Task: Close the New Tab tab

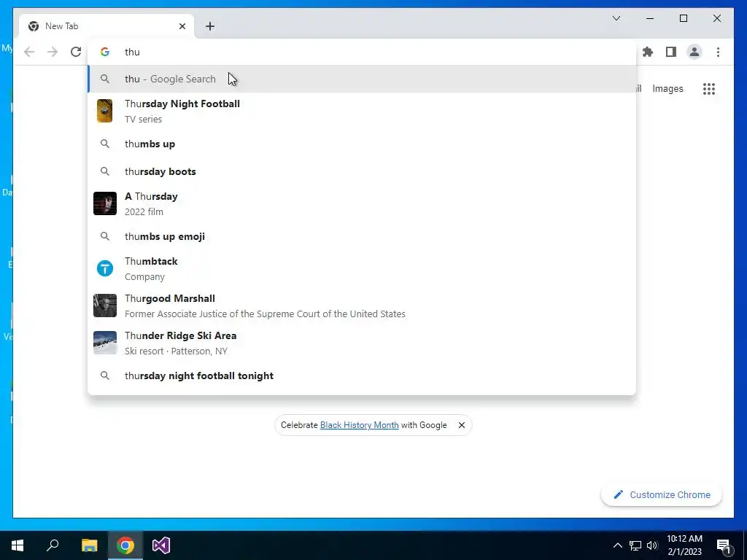Action: (x=182, y=26)
